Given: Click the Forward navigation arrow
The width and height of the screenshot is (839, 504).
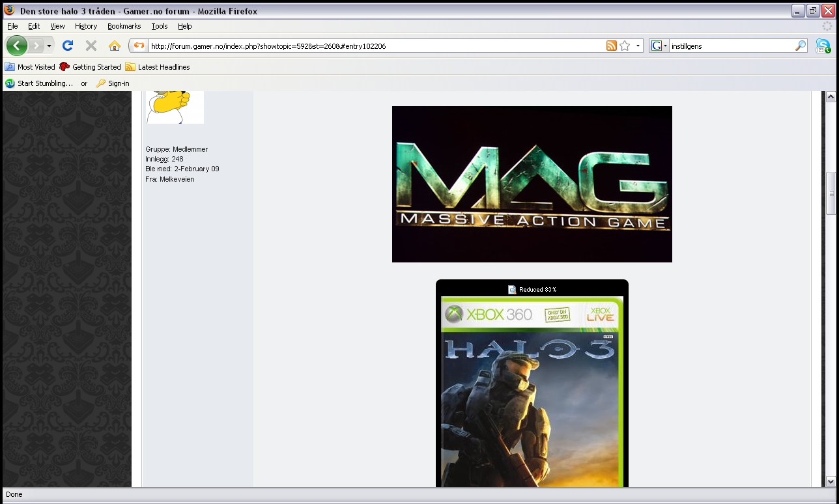Looking at the screenshot, I should (36, 46).
